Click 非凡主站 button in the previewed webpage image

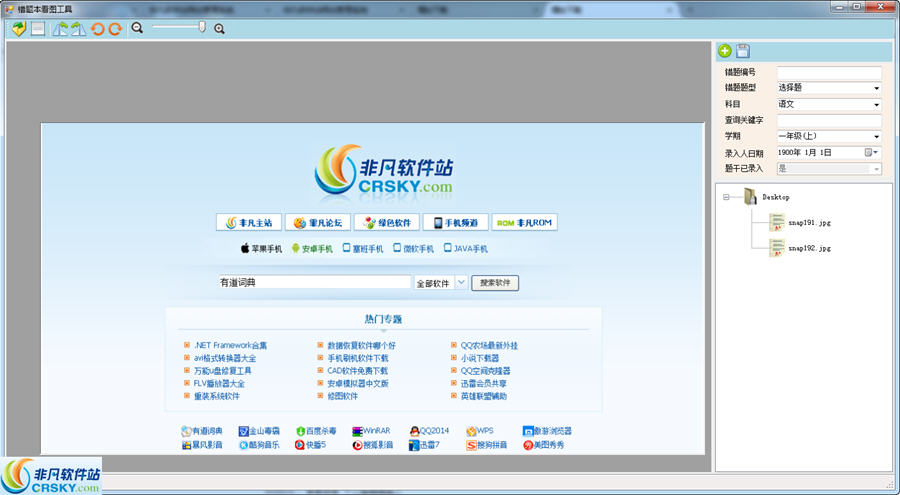[249, 223]
